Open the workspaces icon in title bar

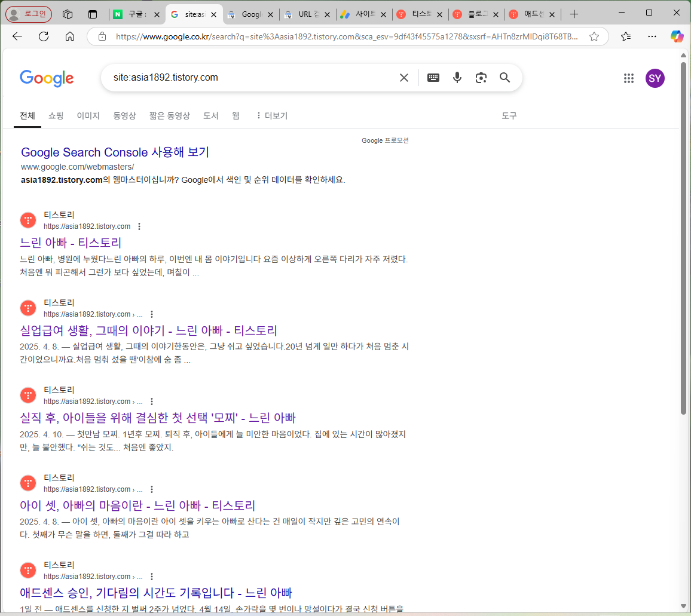pos(68,14)
